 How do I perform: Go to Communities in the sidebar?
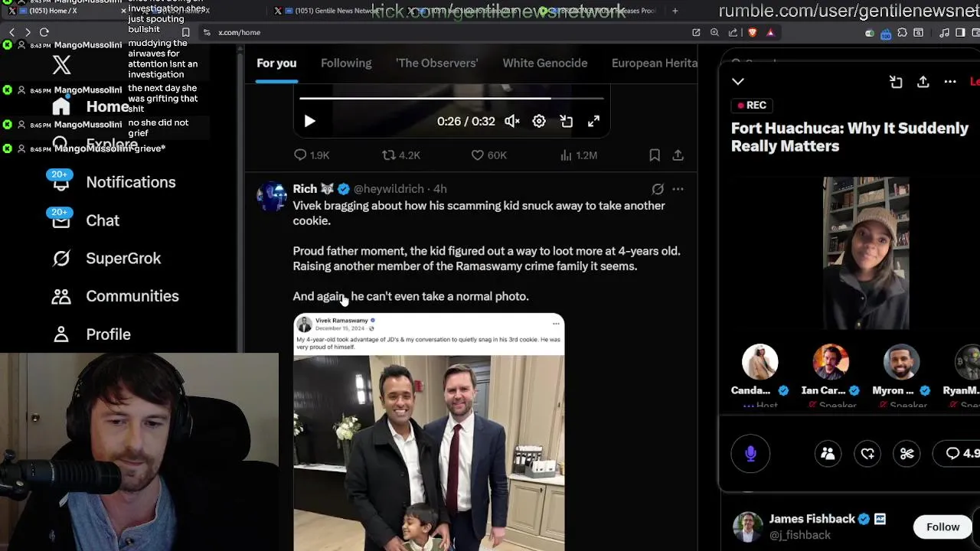[114, 296]
